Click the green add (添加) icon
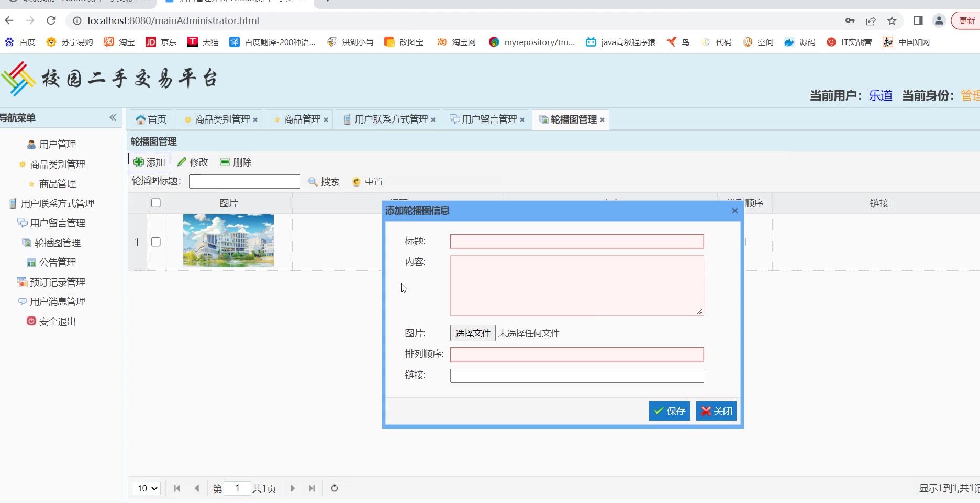This screenshot has height=503, width=980. [x=139, y=162]
